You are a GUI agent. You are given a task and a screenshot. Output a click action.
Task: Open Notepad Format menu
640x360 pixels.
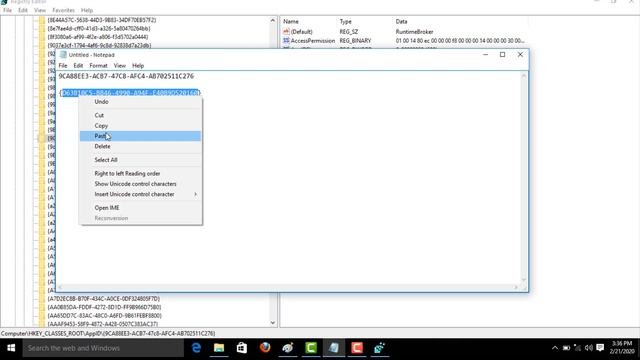98,65
